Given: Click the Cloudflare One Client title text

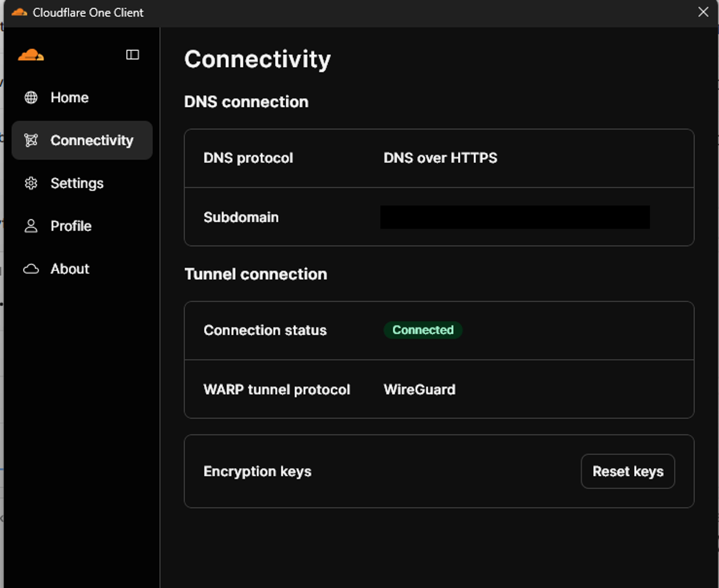Looking at the screenshot, I should [88, 13].
